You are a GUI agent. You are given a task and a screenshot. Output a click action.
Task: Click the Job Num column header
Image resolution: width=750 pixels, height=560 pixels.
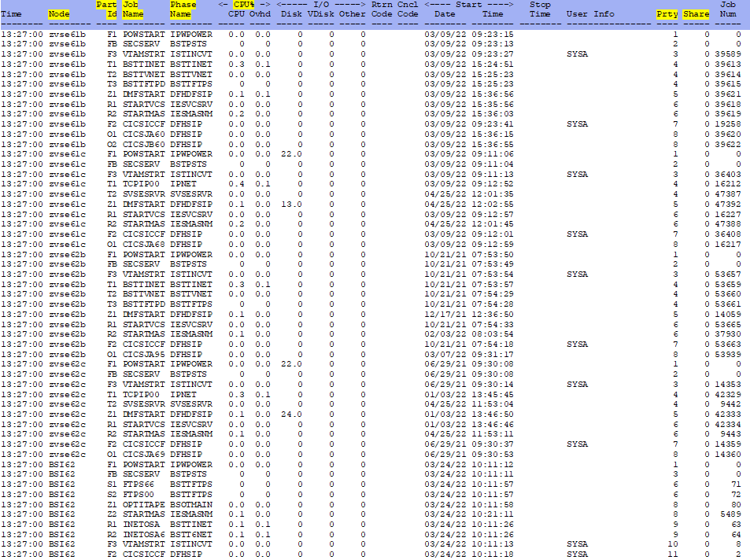point(730,9)
